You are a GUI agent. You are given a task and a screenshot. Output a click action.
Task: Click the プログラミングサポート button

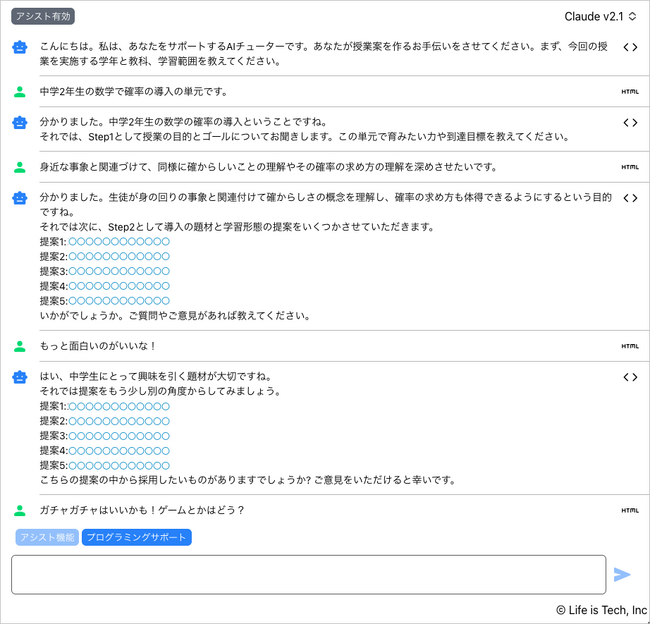[x=136, y=537]
